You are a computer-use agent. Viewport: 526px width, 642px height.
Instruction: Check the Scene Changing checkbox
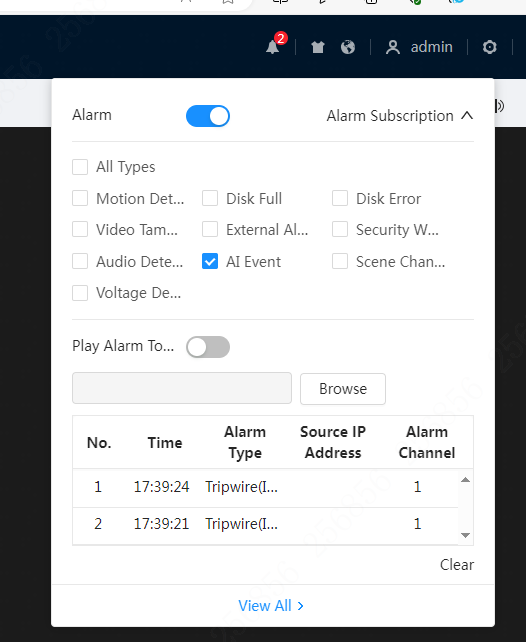tap(340, 261)
